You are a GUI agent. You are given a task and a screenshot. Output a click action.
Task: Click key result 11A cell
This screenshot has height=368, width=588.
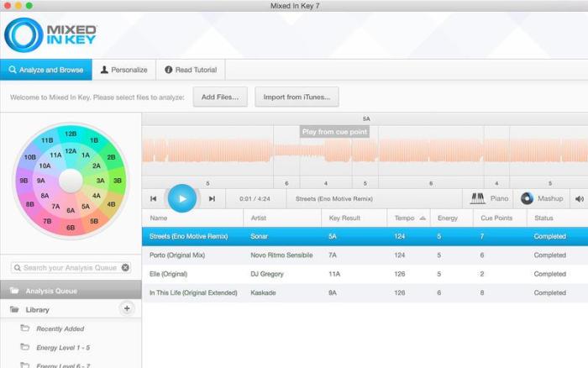[x=334, y=274]
